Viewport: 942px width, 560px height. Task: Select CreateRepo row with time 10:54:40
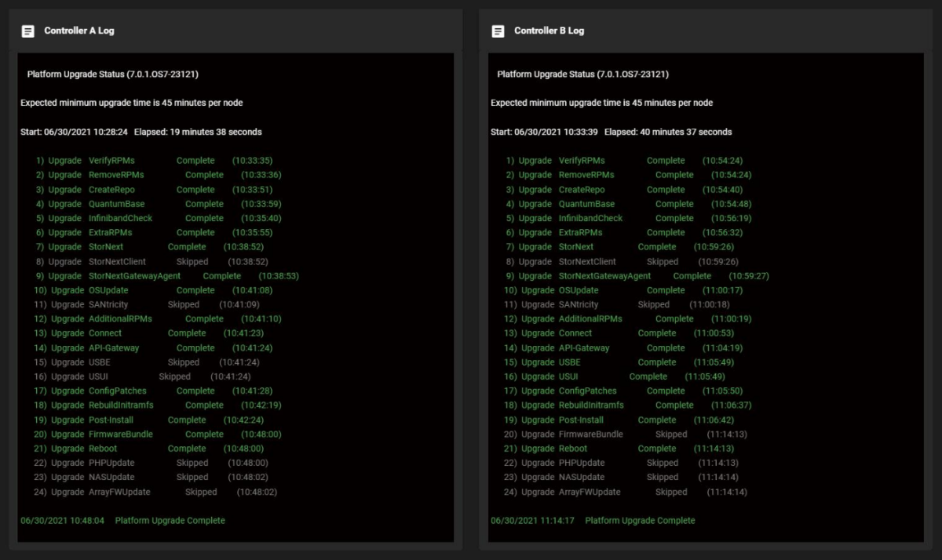(x=624, y=190)
